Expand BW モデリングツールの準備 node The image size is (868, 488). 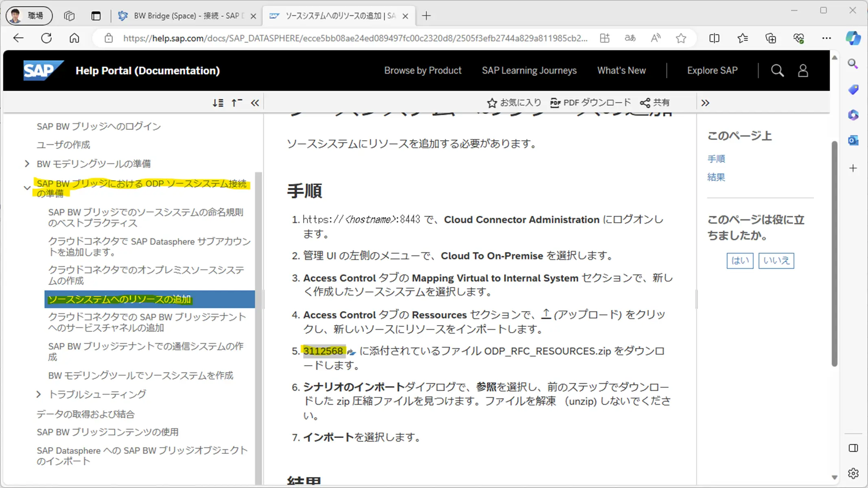click(x=27, y=164)
